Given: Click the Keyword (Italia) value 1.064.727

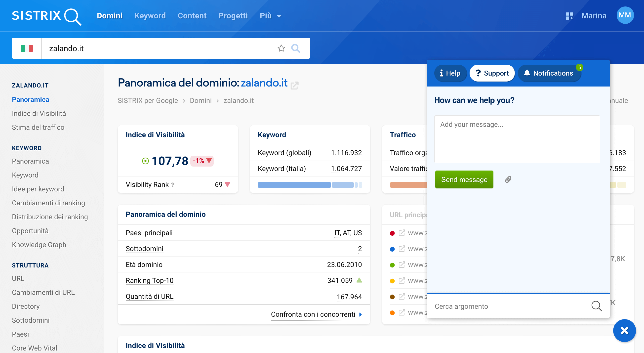Looking at the screenshot, I should click(x=346, y=169).
